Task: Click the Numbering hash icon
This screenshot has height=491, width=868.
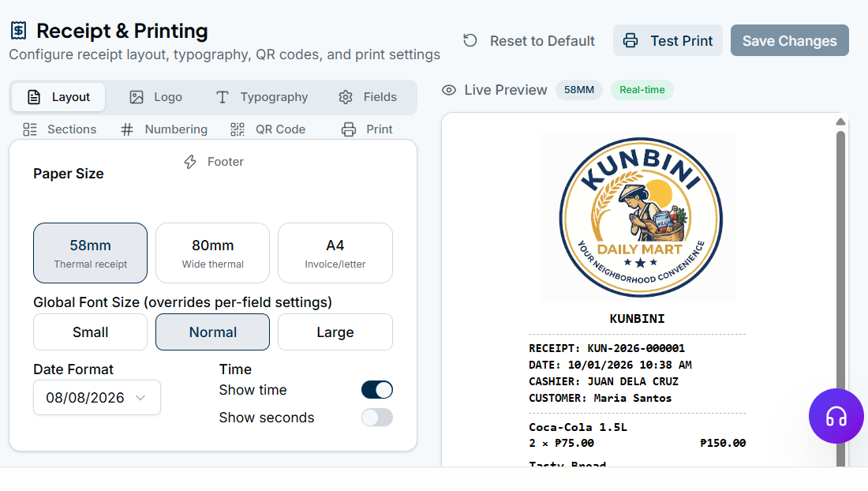Action: pos(127,129)
